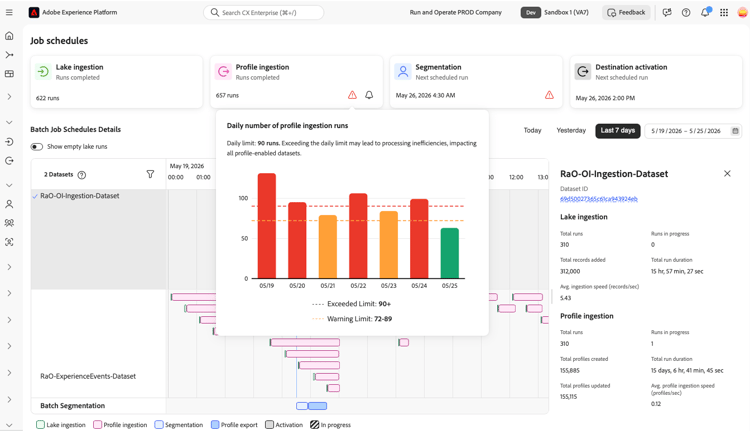Select the Batch Segmentation row
The height and width of the screenshot is (431, 750).
[99, 406]
